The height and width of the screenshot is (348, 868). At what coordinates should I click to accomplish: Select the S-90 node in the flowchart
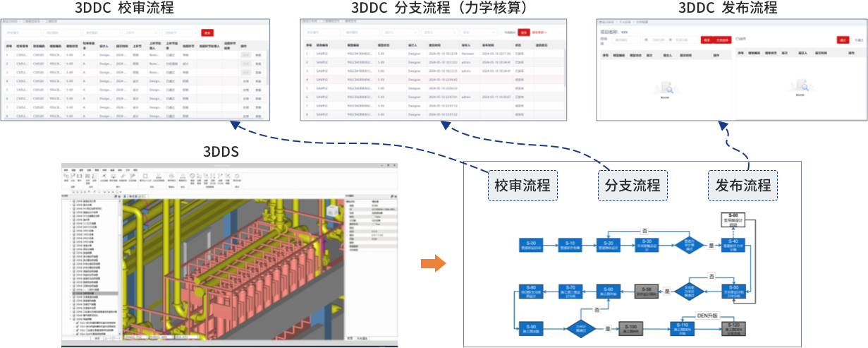[531, 328]
